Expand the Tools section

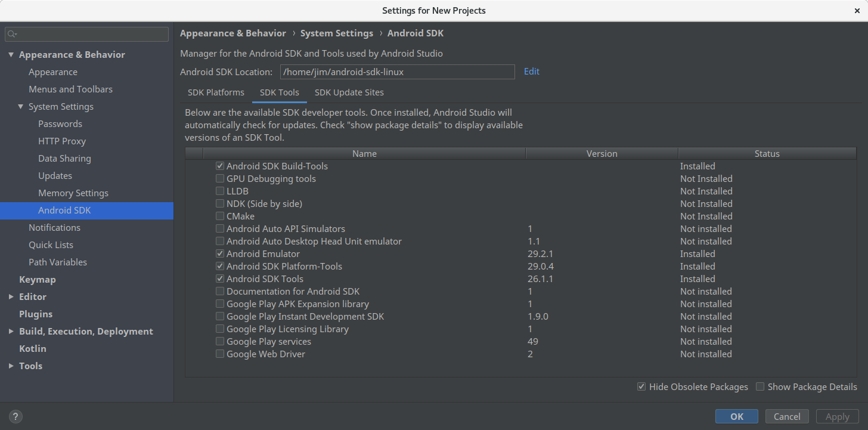point(10,366)
